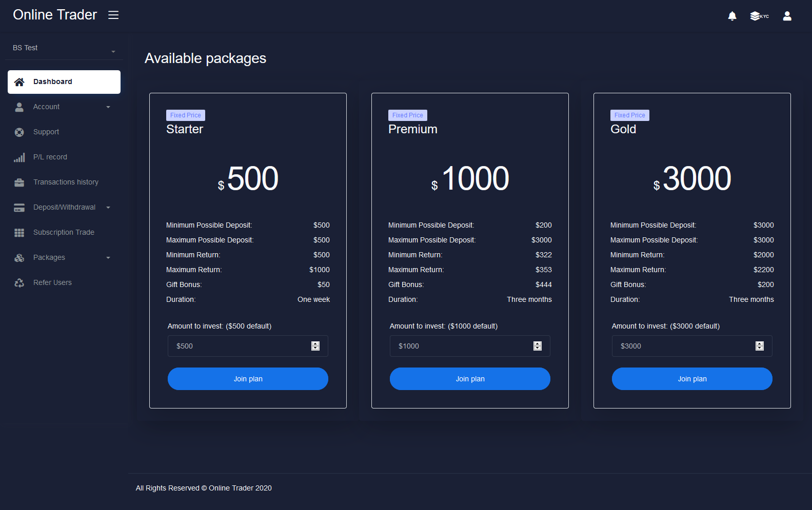Join the Gold plan

point(692,379)
